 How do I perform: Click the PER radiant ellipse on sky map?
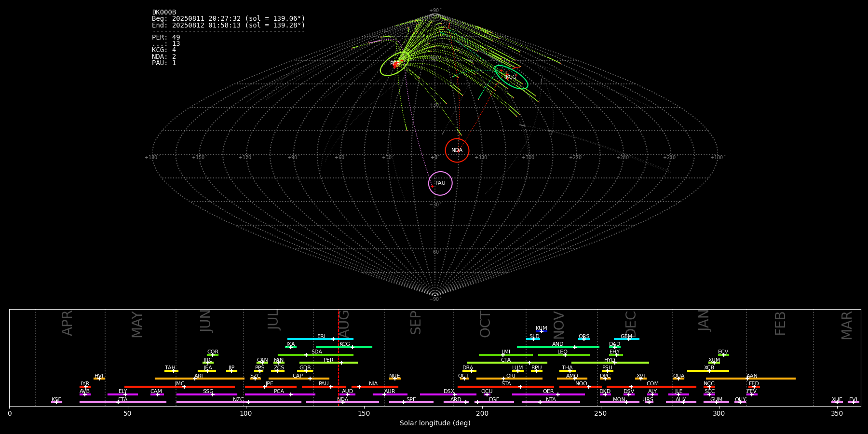(395, 64)
